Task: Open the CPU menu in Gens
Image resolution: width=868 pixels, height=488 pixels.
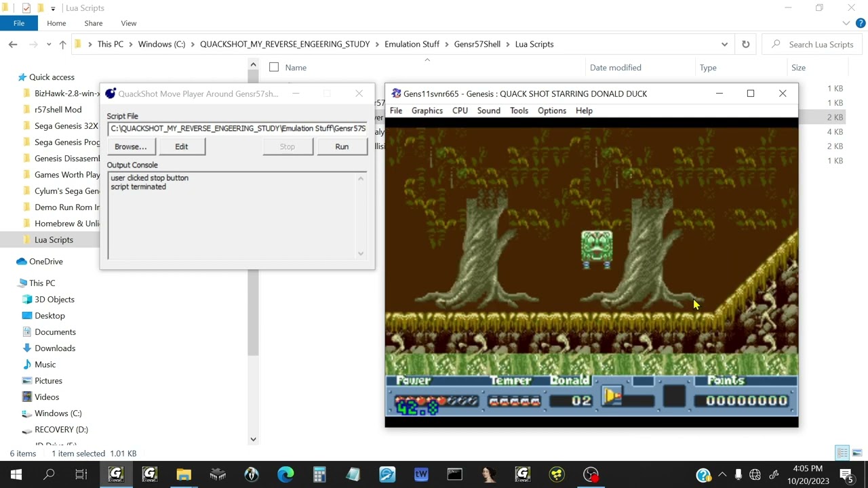Action: 460,110
